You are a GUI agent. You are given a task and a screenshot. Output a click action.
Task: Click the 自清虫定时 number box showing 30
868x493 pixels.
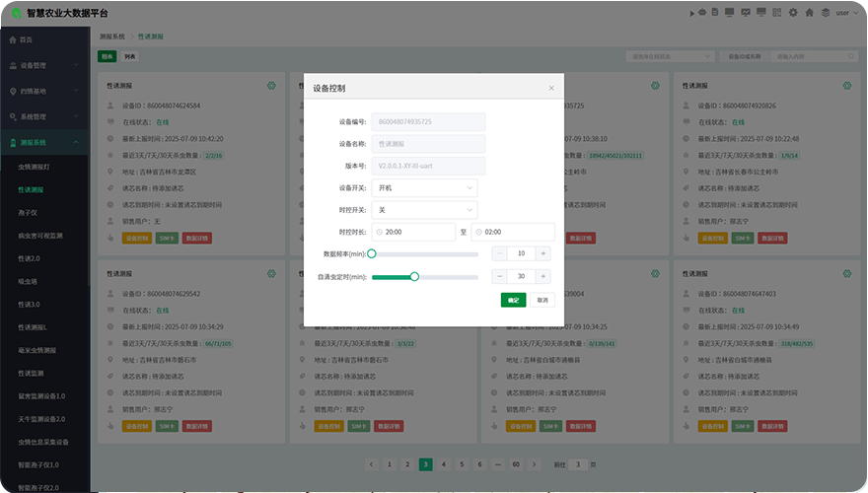click(x=521, y=276)
